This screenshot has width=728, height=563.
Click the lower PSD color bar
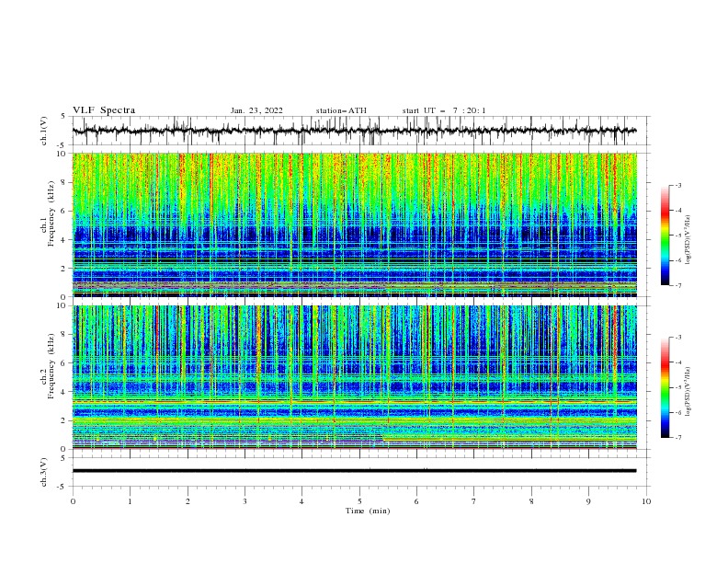[x=665, y=387]
